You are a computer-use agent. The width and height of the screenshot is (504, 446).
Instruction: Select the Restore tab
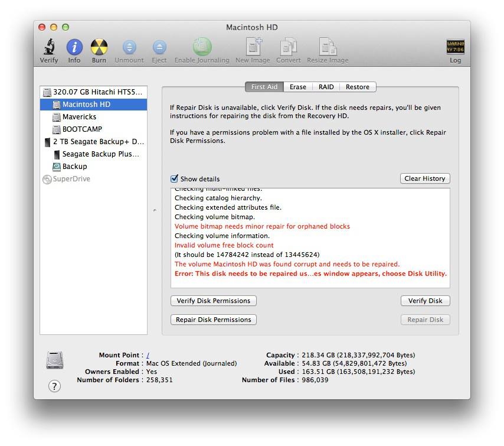[357, 87]
